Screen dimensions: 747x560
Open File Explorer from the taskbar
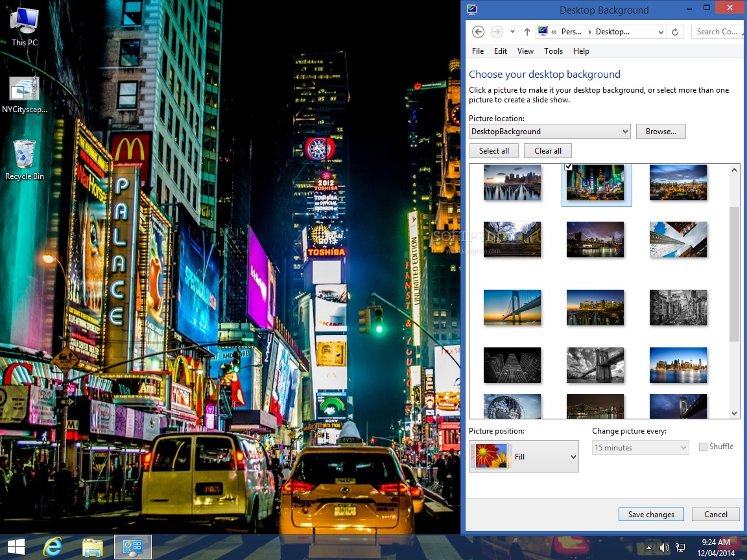pyautogui.click(x=93, y=547)
